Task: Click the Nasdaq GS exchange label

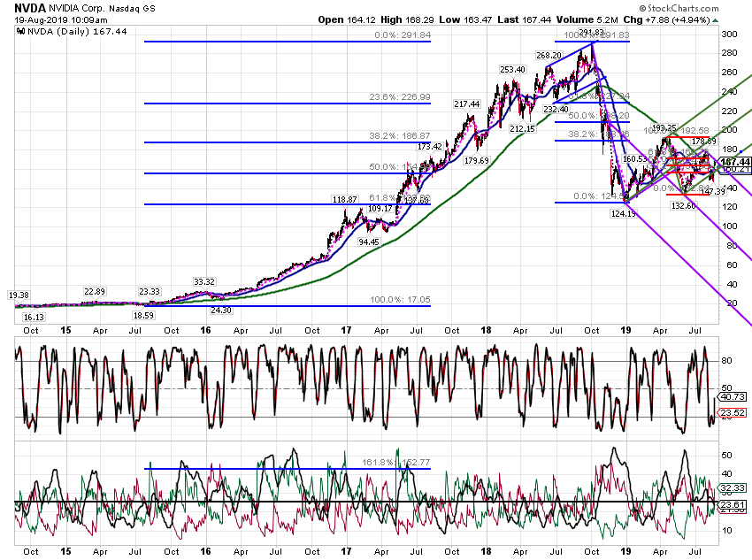Action: [x=132, y=9]
